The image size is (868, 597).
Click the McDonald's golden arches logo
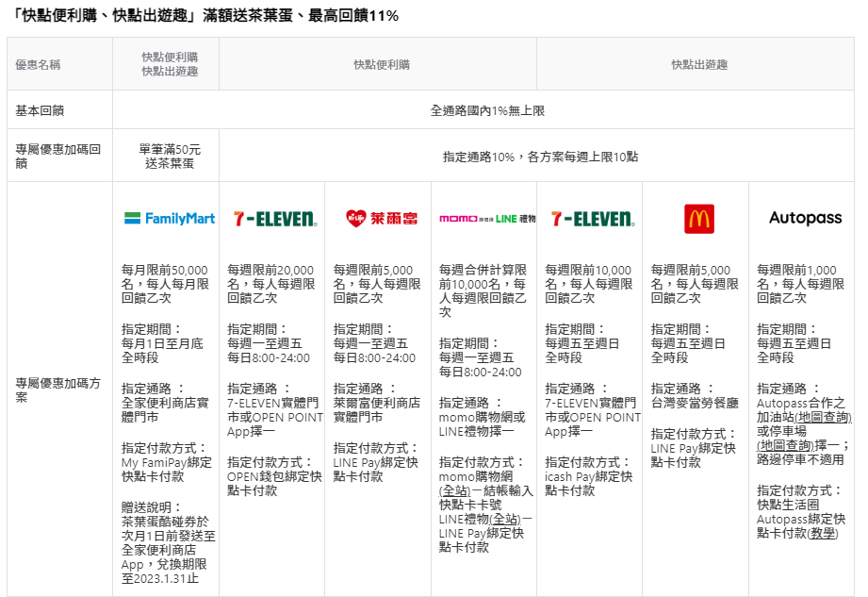click(x=698, y=219)
